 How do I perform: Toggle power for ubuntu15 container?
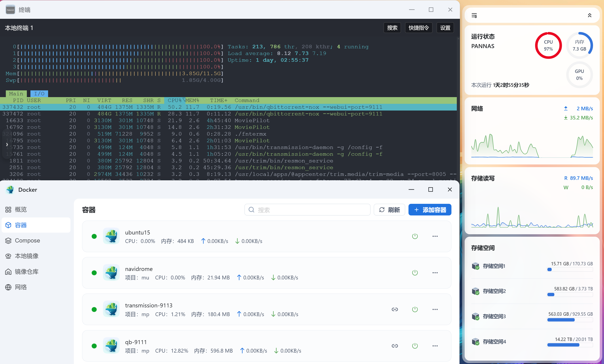pyautogui.click(x=415, y=236)
